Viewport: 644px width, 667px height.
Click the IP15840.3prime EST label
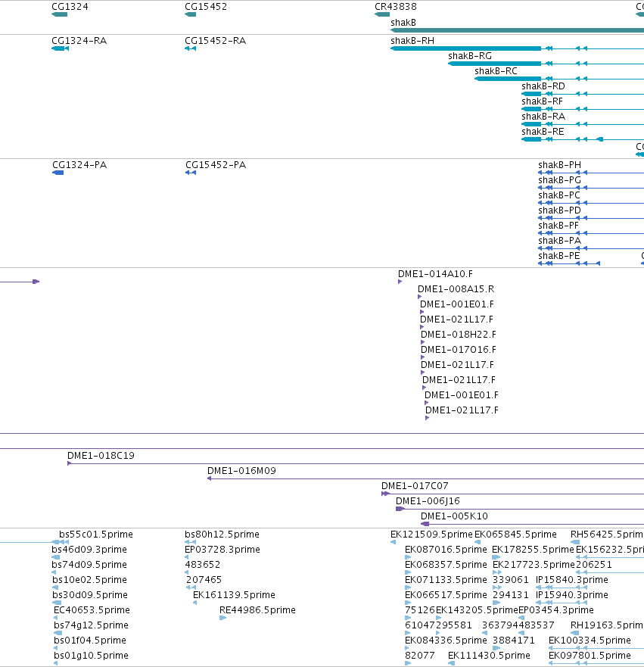pos(572,580)
